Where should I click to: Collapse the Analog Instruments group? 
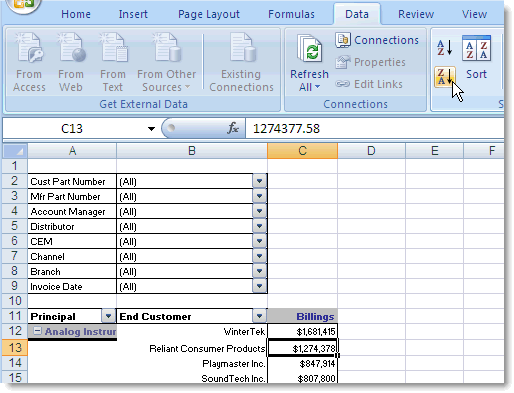click(x=38, y=331)
